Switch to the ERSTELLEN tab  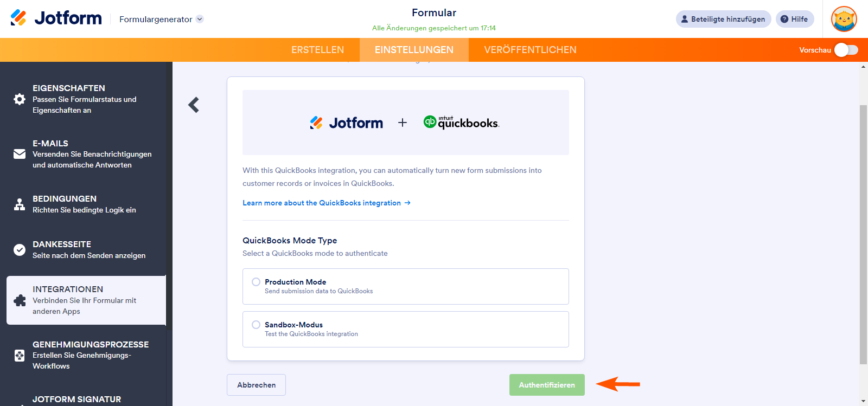(317, 49)
